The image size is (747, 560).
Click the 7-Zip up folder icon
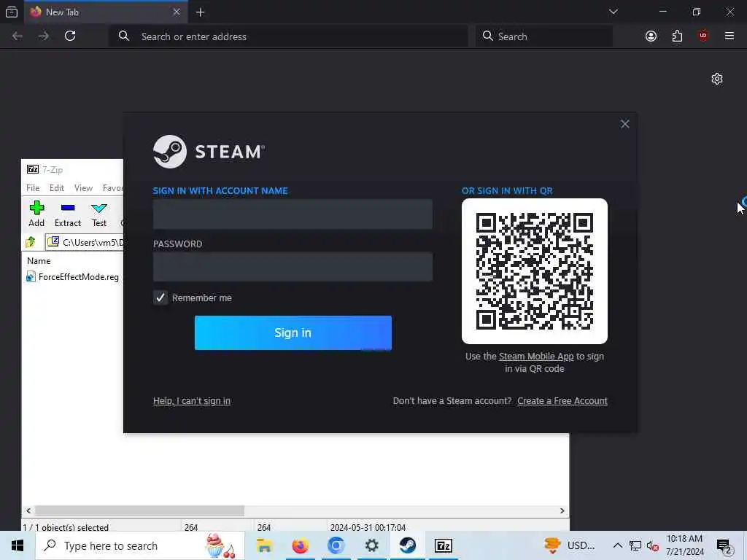point(31,242)
